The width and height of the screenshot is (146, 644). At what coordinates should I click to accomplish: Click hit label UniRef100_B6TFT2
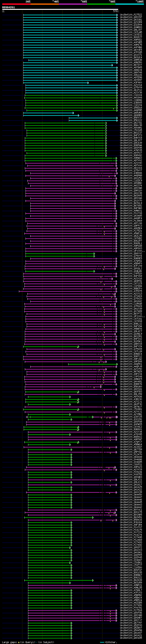pyautogui.click(x=131, y=314)
